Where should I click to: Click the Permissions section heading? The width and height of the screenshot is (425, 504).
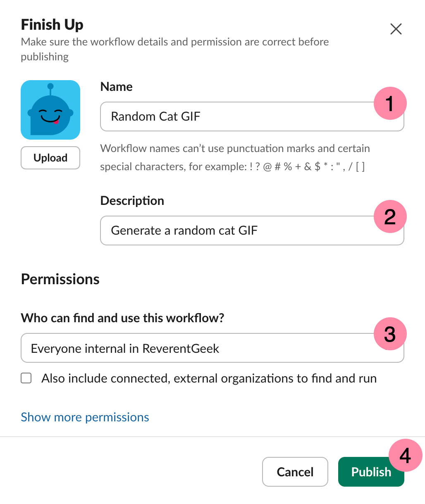click(x=60, y=279)
